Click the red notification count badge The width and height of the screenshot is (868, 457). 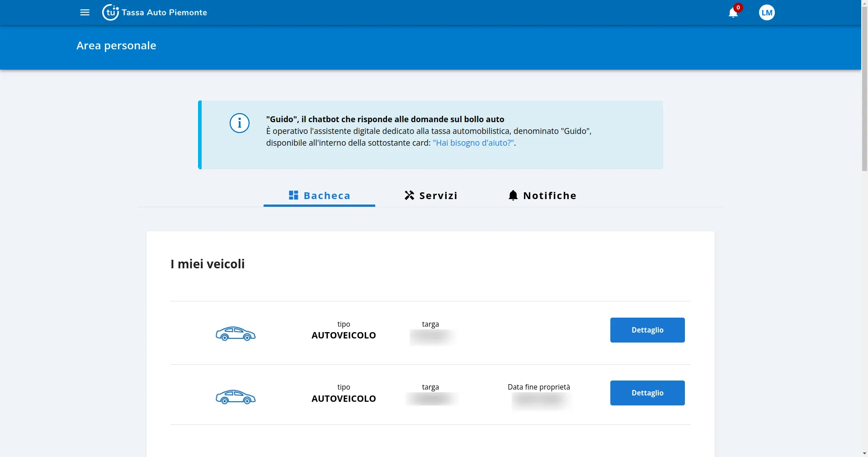point(738,8)
